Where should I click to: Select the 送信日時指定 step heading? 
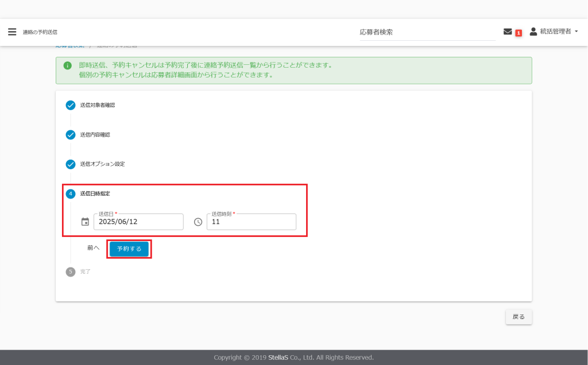95,194
